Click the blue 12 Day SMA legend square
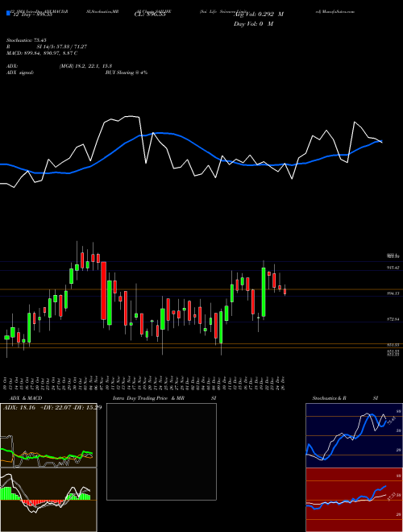 click(8, 13)
